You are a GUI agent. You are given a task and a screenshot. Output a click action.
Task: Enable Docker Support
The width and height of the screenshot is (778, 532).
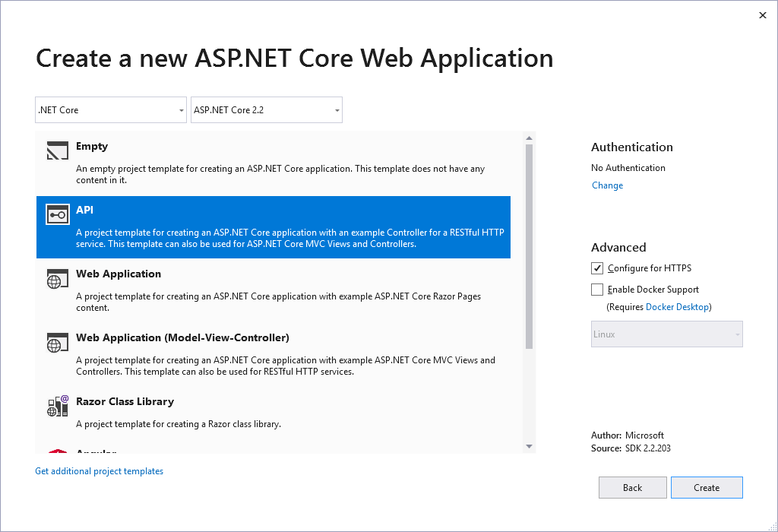click(597, 289)
